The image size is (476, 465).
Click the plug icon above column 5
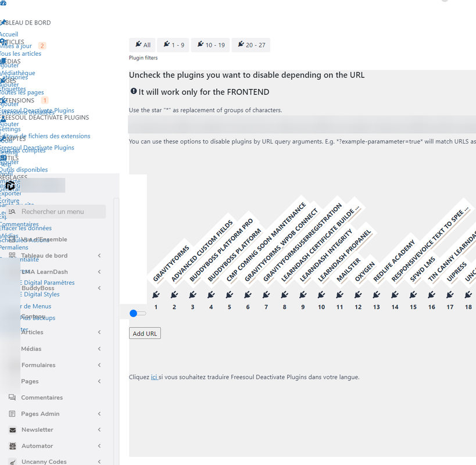(x=230, y=295)
